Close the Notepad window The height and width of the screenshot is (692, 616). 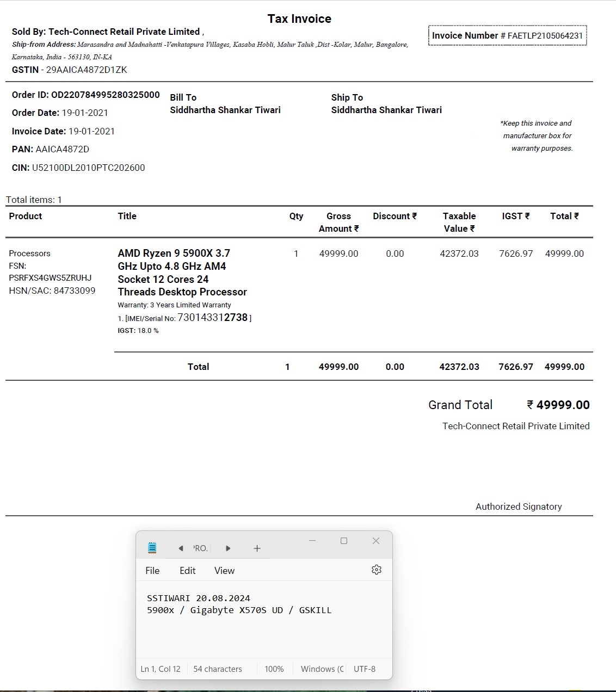[x=375, y=541]
